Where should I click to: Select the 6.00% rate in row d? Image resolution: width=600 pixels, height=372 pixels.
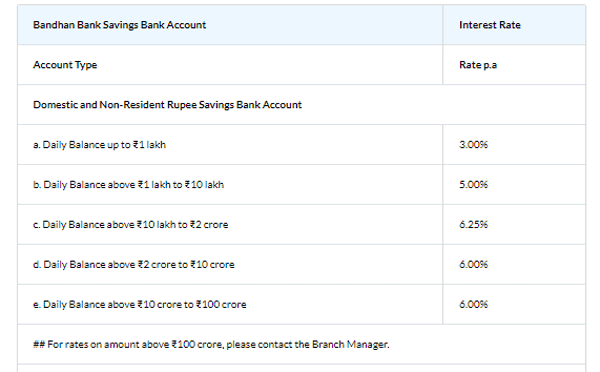tap(473, 264)
